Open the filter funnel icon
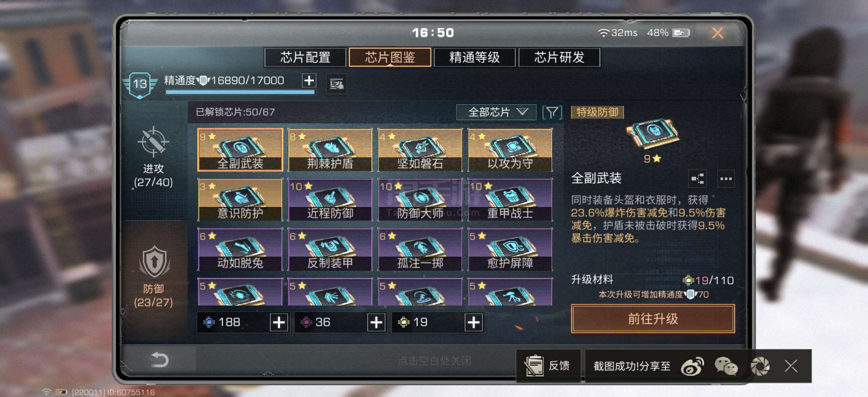The height and width of the screenshot is (397, 868). pyautogui.click(x=552, y=112)
